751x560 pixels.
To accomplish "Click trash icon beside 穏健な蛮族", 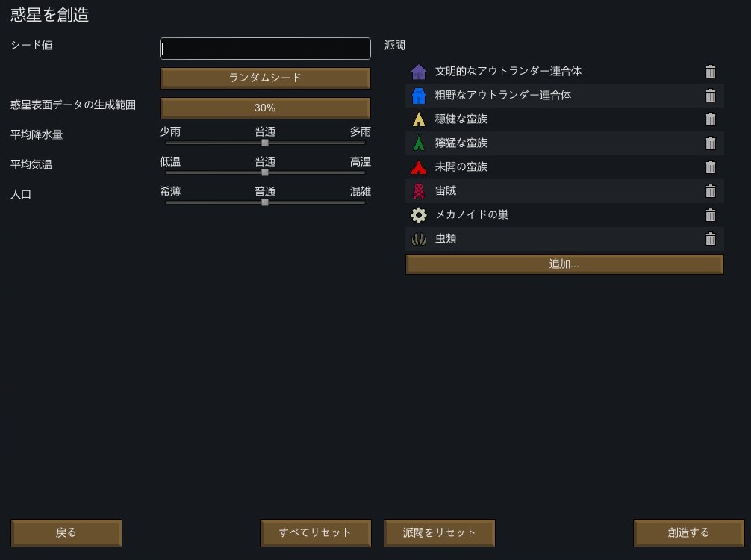I will point(710,119).
